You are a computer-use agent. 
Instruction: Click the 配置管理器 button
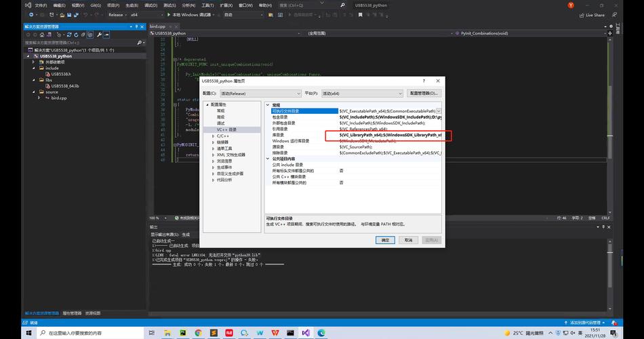[424, 94]
